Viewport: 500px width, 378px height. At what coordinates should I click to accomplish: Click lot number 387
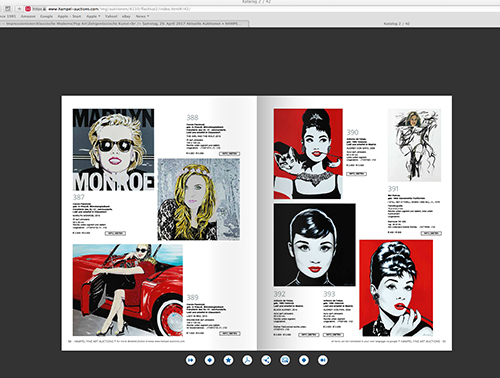pyautogui.click(x=79, y=197)
